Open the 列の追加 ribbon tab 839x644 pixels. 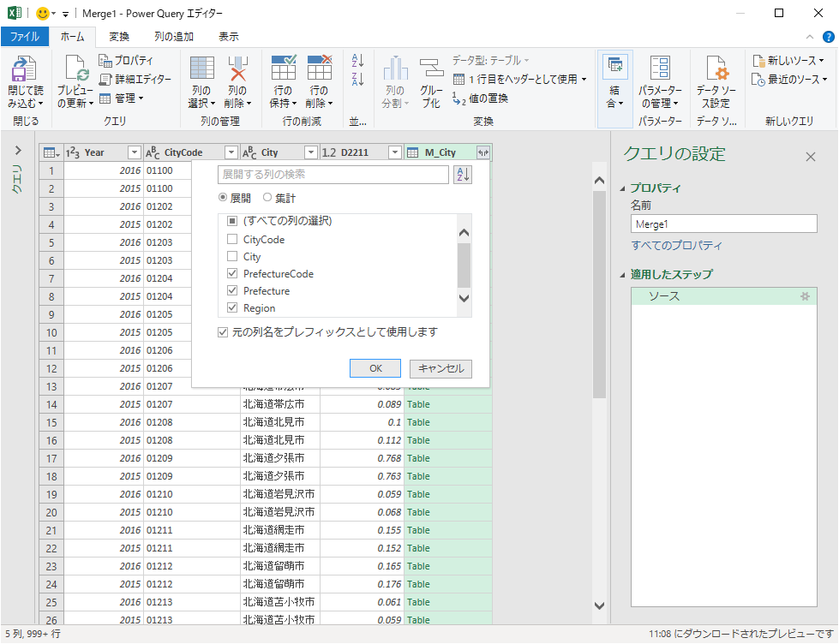[173, 37]
